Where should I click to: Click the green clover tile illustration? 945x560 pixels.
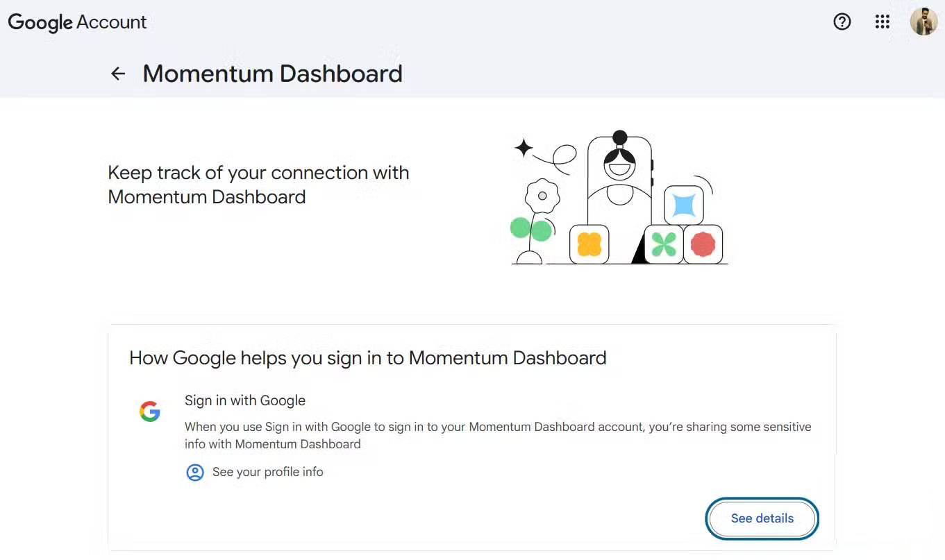click(x=663, y=244)
